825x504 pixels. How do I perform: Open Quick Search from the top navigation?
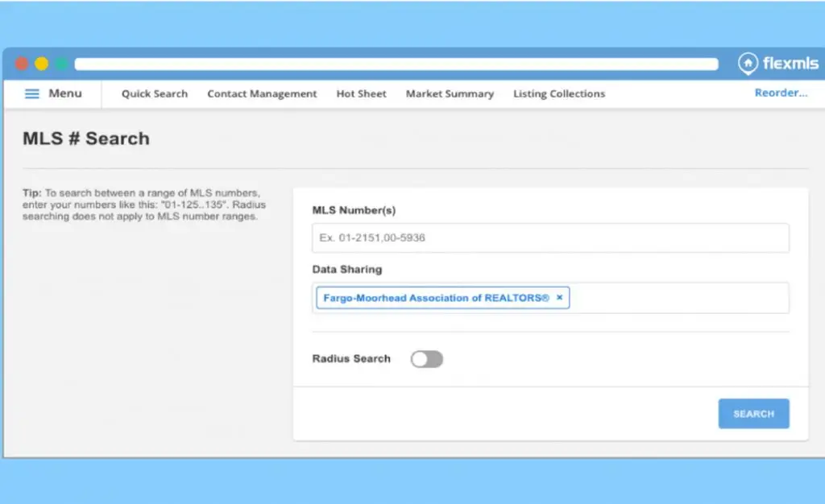[155, 94]
